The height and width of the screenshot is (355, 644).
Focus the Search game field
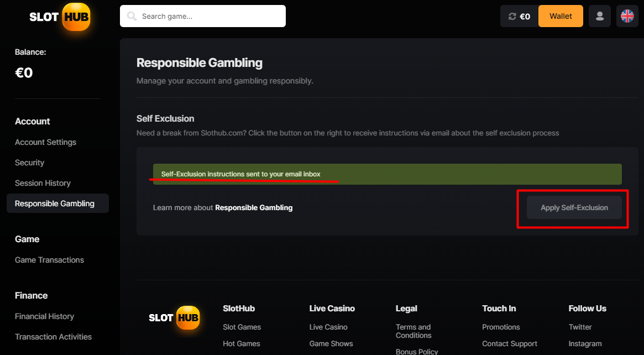[x=210, y=17]
